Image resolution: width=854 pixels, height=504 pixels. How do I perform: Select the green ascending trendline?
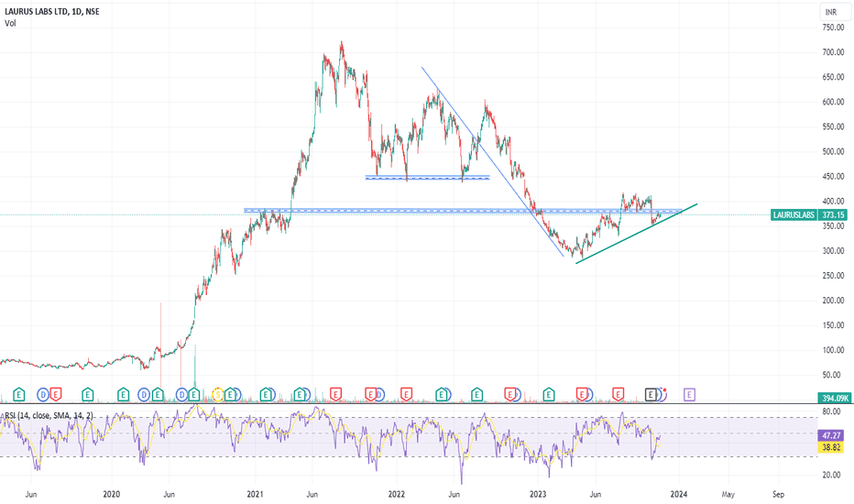(x=636, y=234)
